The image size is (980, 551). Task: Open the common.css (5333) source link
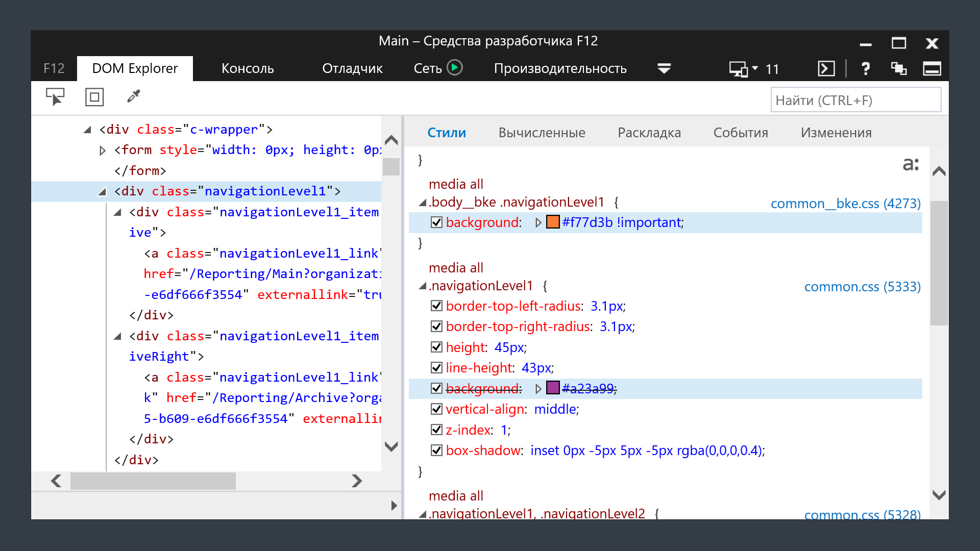click(862, 287)
